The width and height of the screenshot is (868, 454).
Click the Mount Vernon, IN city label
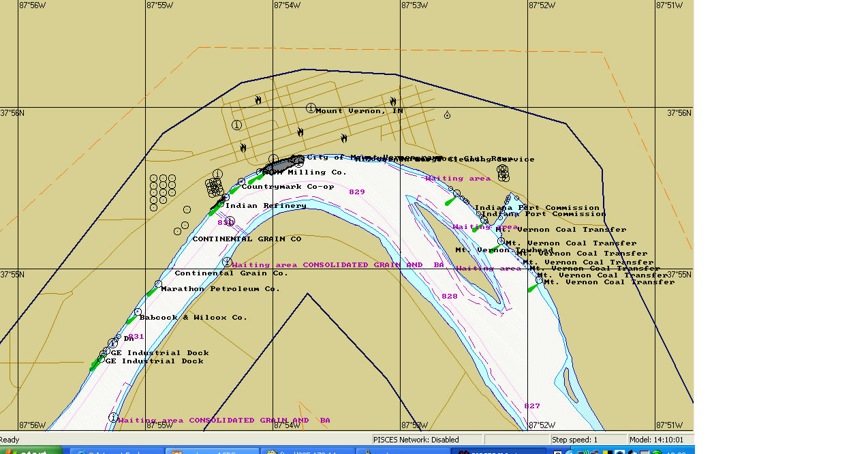359,110
